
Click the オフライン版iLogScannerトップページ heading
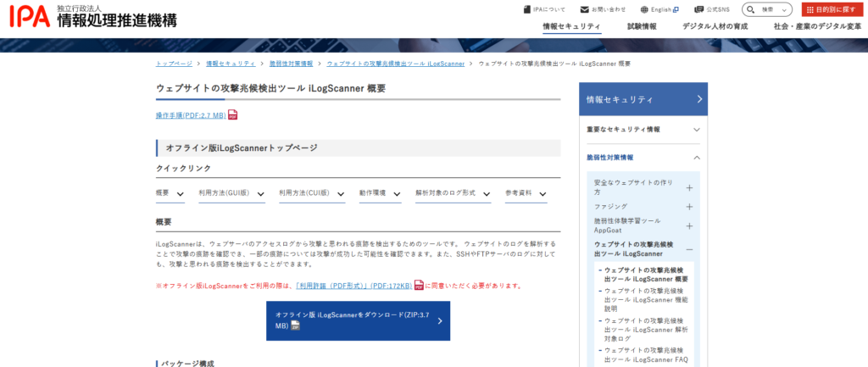(242, 147)
